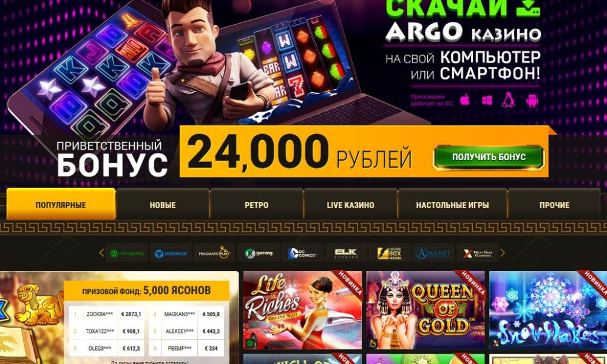This screenshot has width=607, height=364.
Task: Choose the ELK Studios provider logo
Action: 346,254
